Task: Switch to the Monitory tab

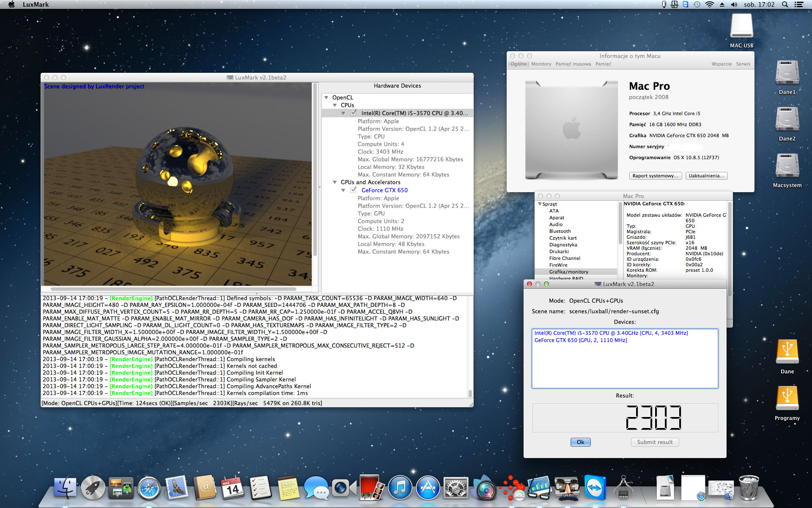Action: pyautogui.click(x=541, y=64)
